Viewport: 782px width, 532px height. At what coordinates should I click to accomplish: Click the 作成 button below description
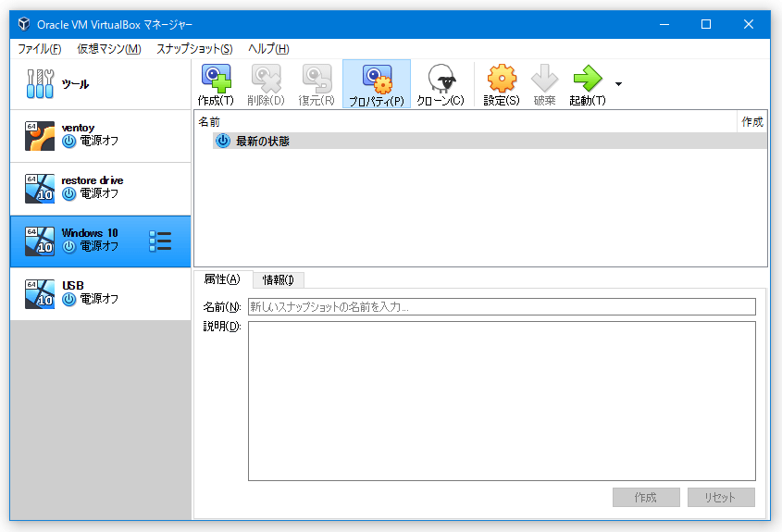[646, 497]
